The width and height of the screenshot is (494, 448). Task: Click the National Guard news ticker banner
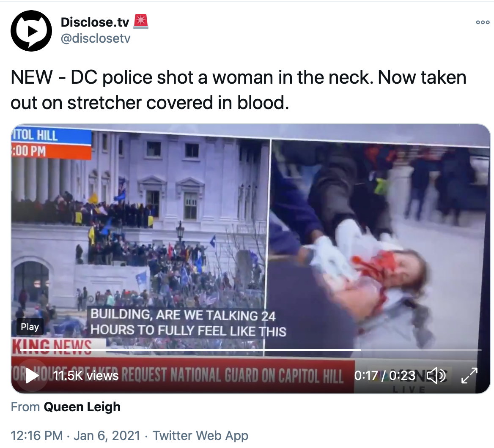[183, 375]
